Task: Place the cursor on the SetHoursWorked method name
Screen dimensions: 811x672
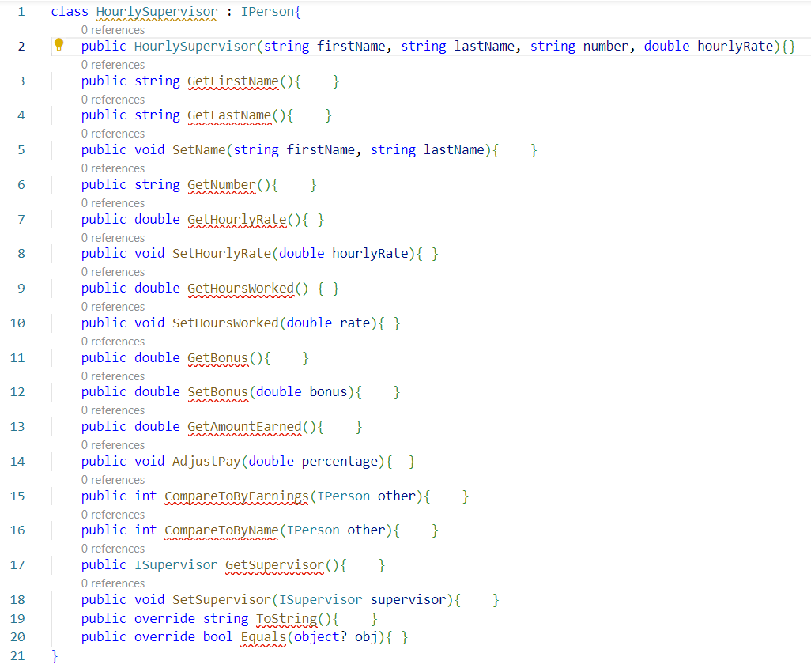Action: pos(225,323)
